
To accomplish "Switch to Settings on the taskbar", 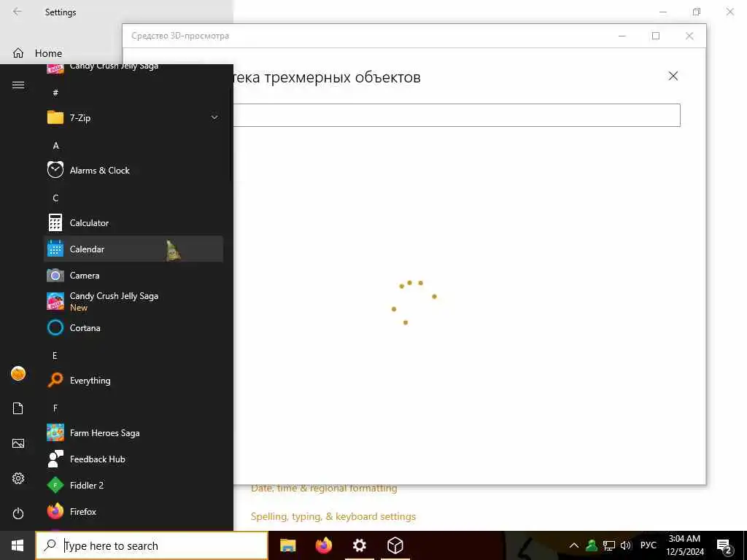I will pyautogui.click(x=359, y=545).
